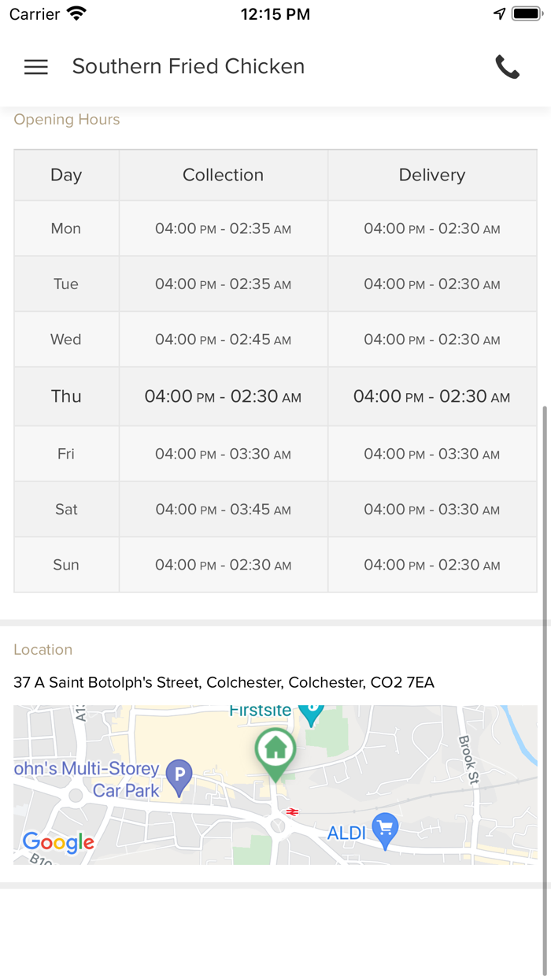
Task: Tap the Wi-Fi status bar icon
Action: pos(77,13)
